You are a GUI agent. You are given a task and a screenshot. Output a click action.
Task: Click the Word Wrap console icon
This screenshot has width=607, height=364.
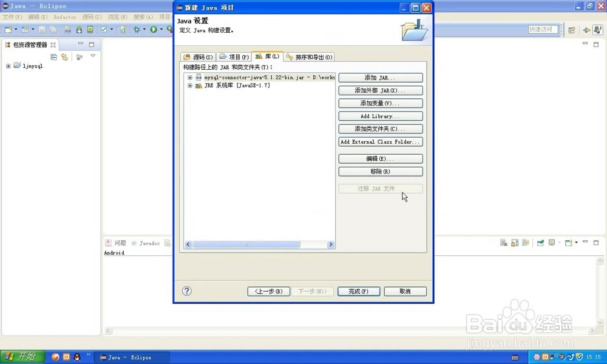pyautogui.click(x=525, y=243)
